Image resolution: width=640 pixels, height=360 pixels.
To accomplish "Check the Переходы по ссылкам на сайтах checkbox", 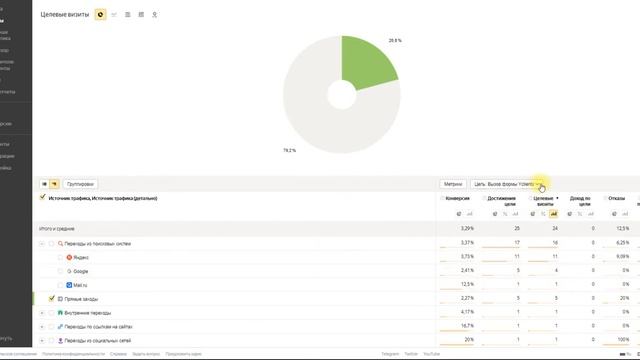I will (51, 327).
